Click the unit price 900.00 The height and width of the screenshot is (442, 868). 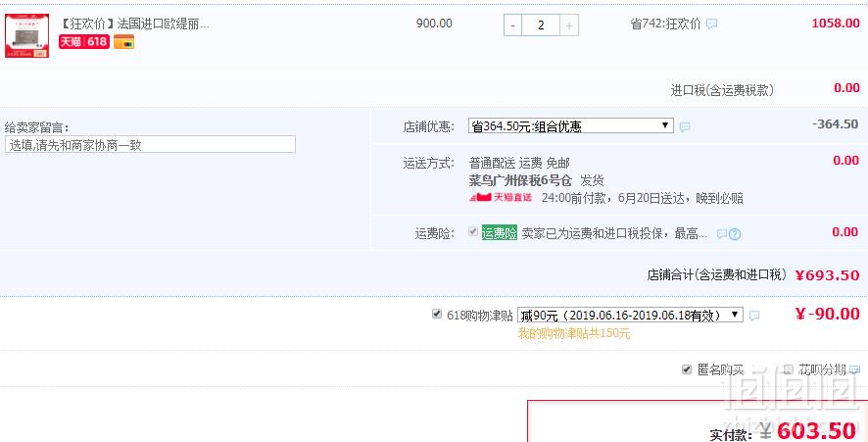click(434, 24)
